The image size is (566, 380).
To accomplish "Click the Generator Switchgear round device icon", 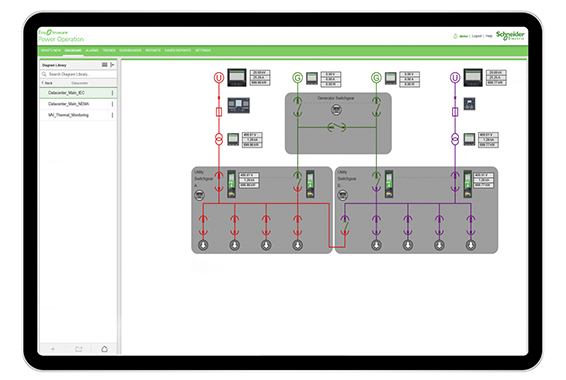I will 336,110.
